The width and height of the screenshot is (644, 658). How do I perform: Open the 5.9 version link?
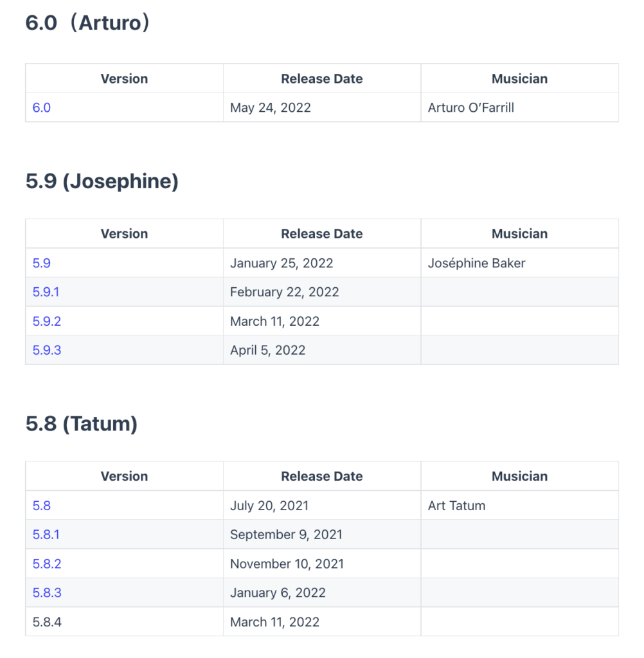click(x=42, y=263)
